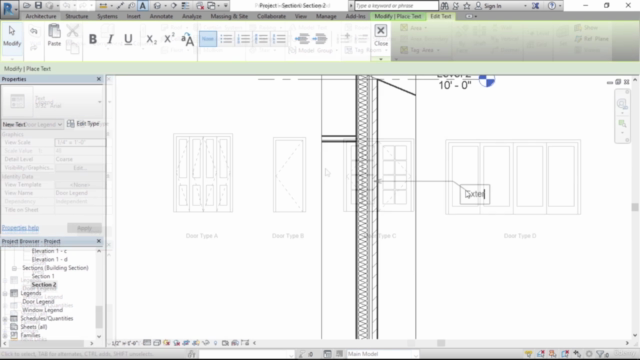Click the Undo arrow in the ribbon

(34, 31)
